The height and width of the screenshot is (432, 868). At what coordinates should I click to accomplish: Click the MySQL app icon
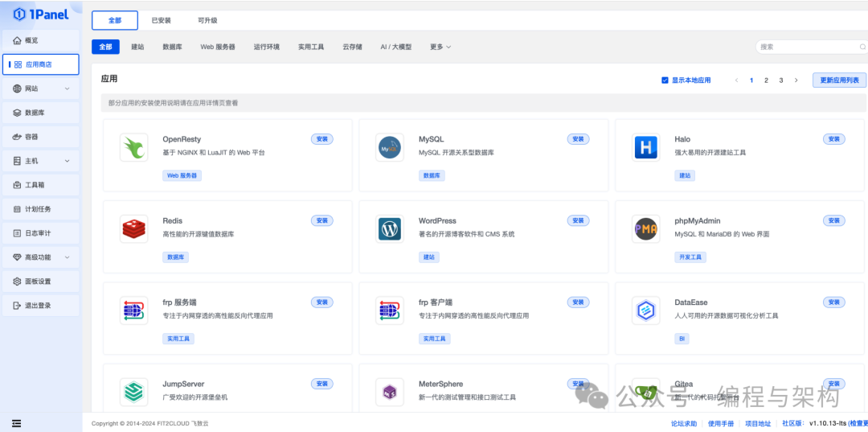pos(390,148)
